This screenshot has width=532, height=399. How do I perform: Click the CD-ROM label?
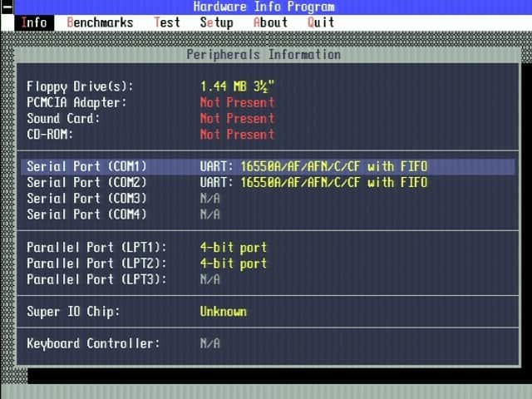(50, 135)
